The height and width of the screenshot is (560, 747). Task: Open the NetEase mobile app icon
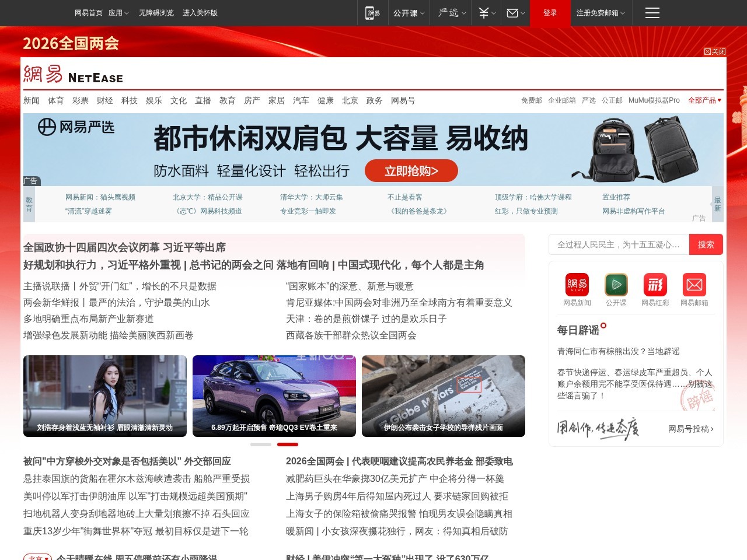coord(372,13)
